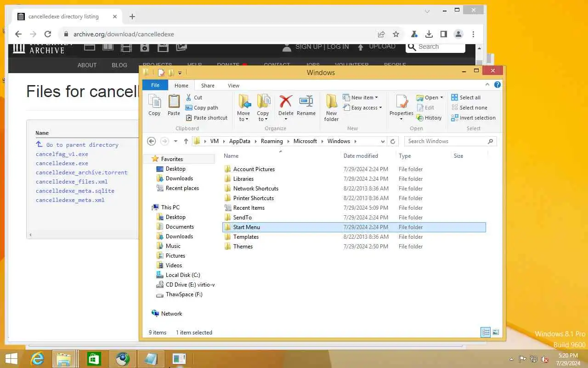This screenshot has width=588, height=368.
Task: Open the New item dropdown
Action: tap(361, 98)
